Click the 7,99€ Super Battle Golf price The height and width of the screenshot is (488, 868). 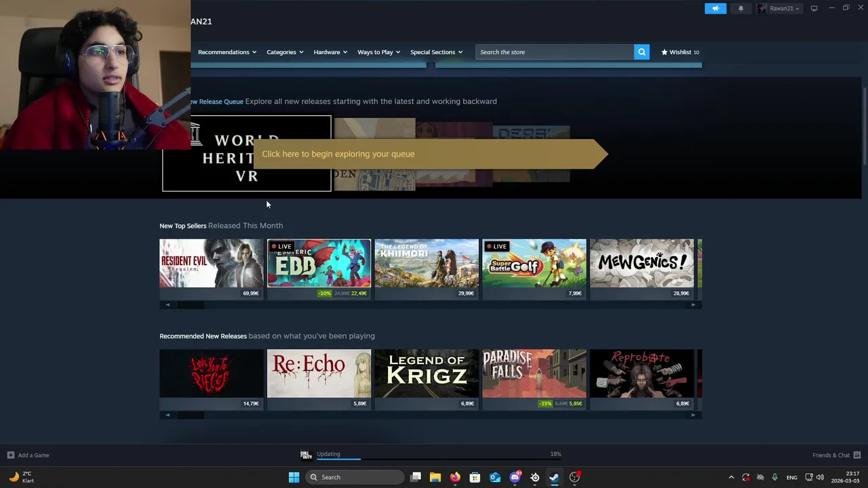click(x=575, y=293)
